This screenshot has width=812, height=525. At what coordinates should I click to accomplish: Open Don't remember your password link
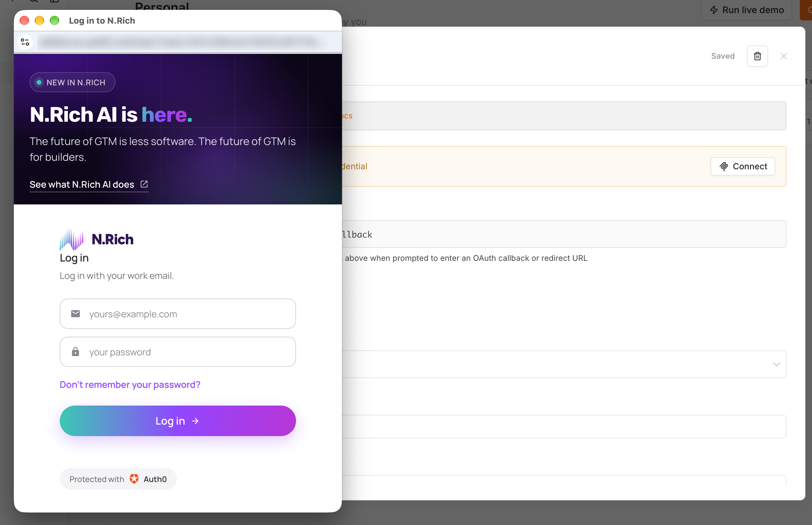130,385
